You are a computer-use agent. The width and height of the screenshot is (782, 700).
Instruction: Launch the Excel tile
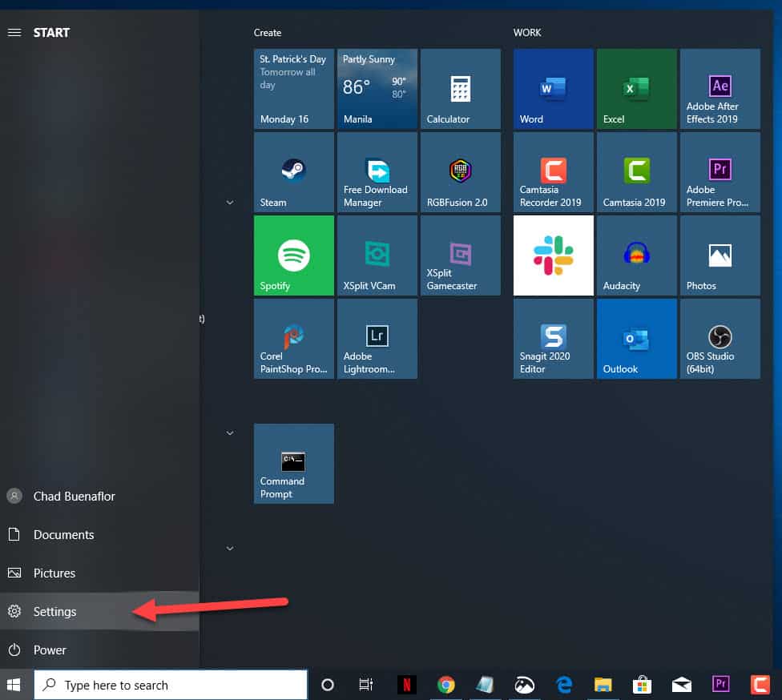[x=636, y=89]
